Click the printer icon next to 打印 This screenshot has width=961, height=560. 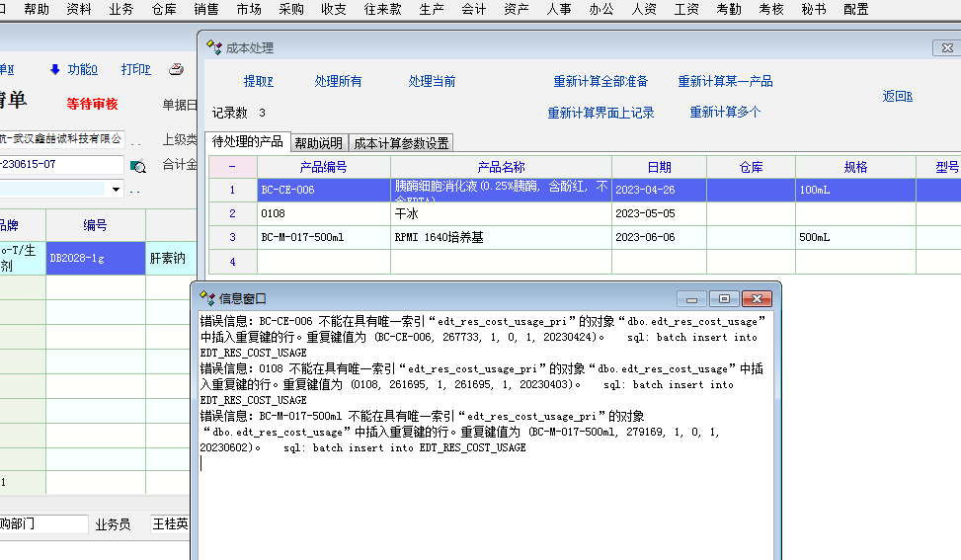click(176, 69)
